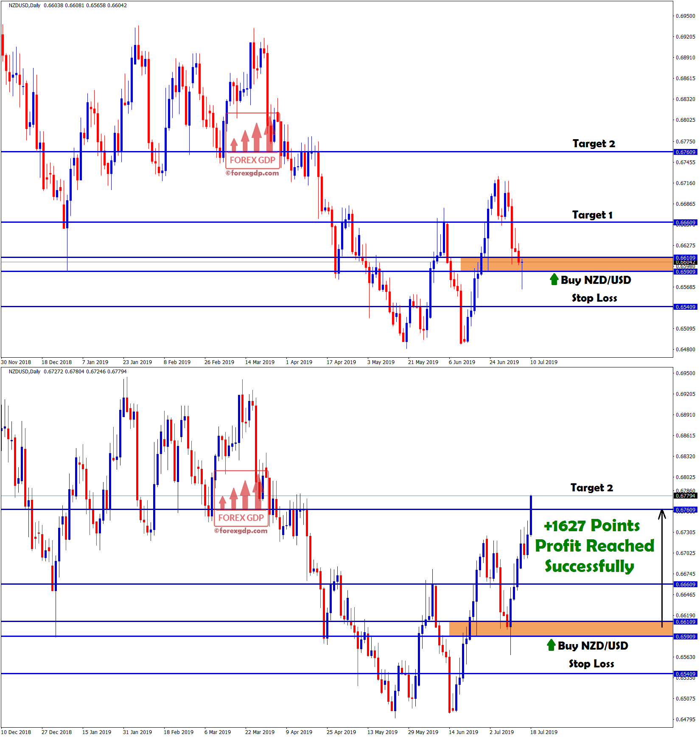
Task: Click the Successfully text in the bottom chart
Action: [589, 566]
